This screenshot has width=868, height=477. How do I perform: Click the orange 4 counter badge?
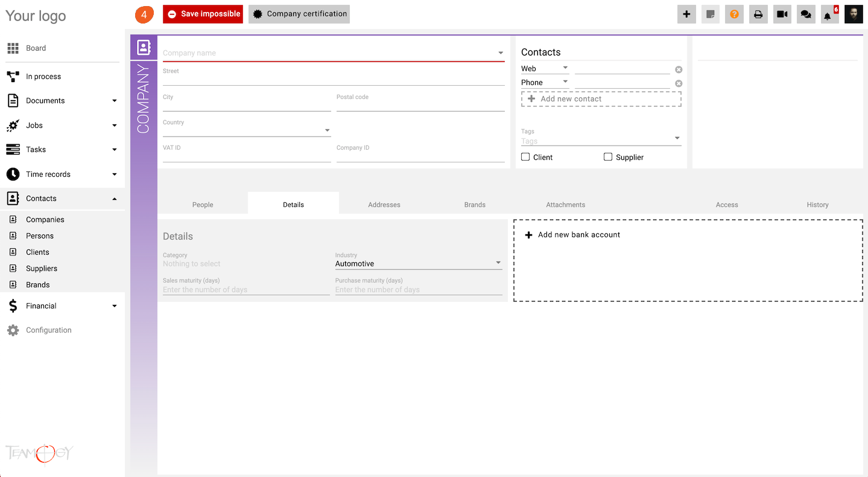(144, 14)
